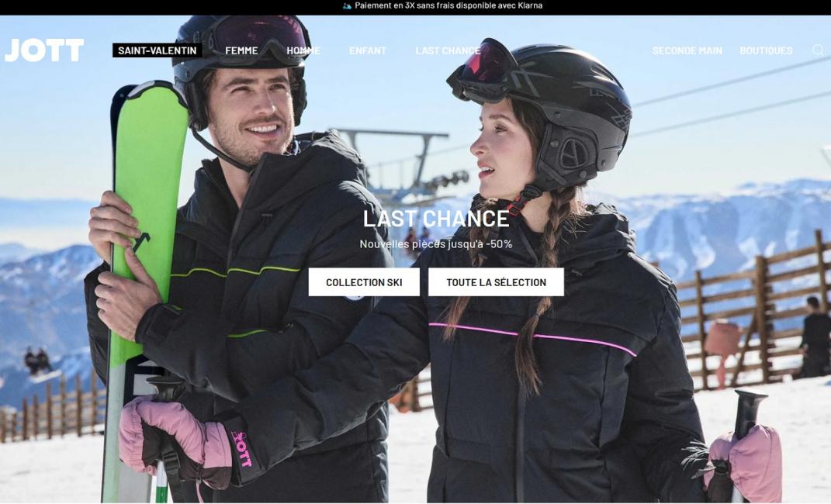Click the JOTT logo

(44, 50)
